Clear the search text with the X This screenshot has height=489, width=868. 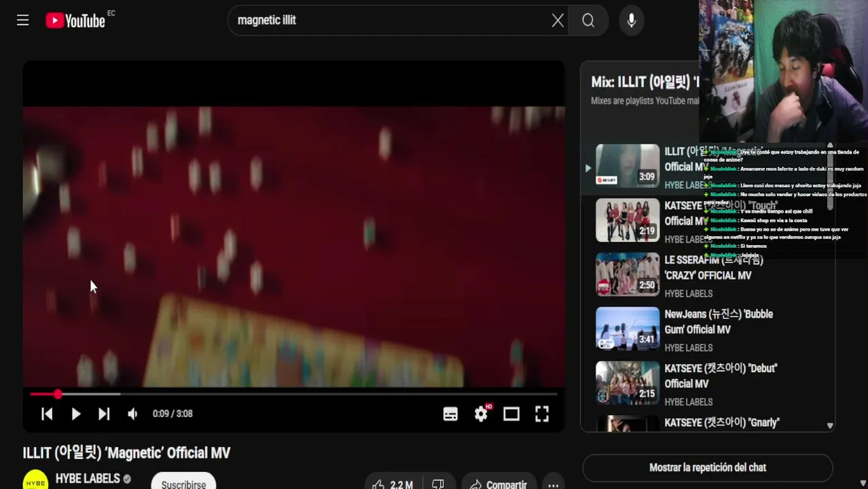558,20
